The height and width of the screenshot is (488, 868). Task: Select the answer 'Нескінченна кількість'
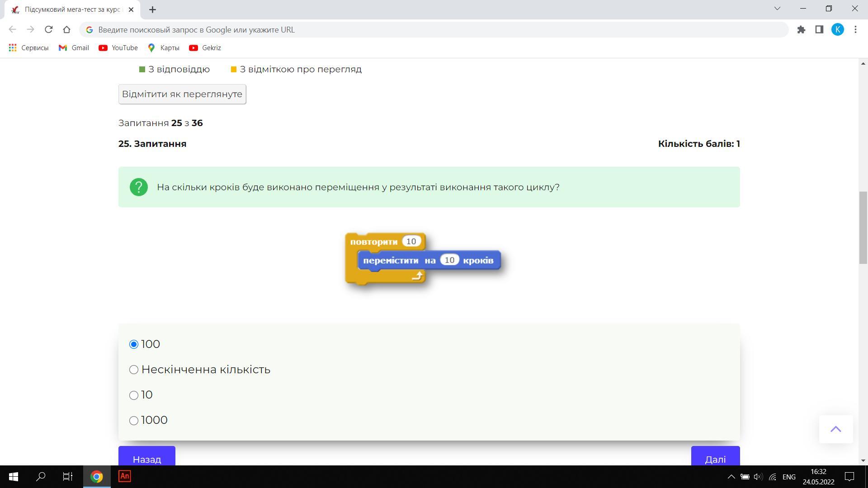pyautogui.click(x=134, y=370)
